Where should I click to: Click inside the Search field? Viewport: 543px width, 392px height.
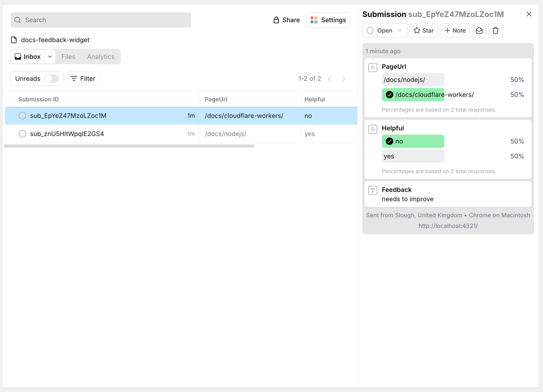click(x=100, y=20)
